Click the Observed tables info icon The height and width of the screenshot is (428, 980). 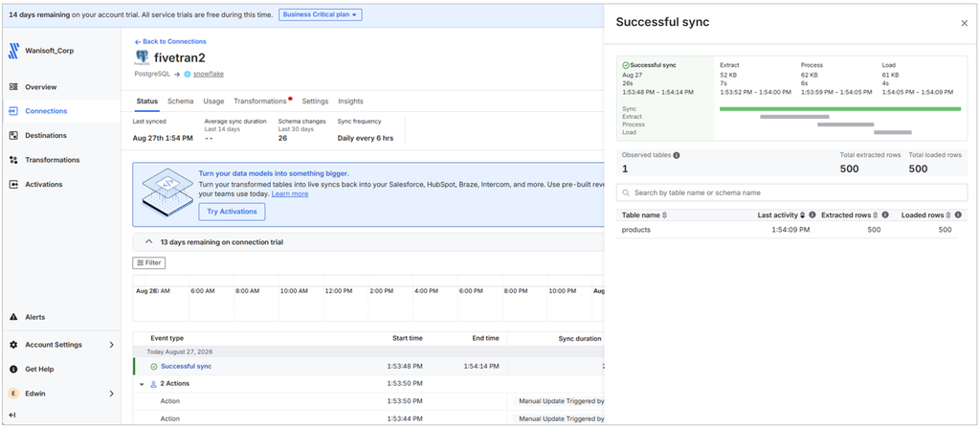coord(677,154)
